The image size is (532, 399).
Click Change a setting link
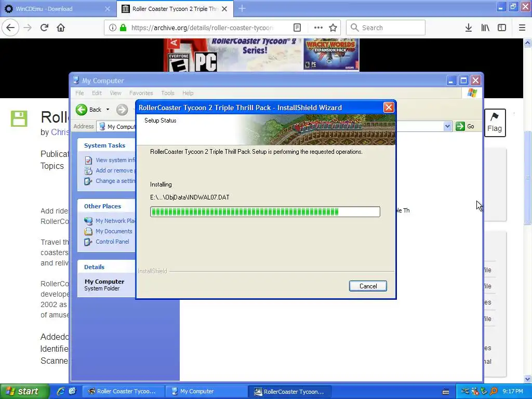click(115, 181)
